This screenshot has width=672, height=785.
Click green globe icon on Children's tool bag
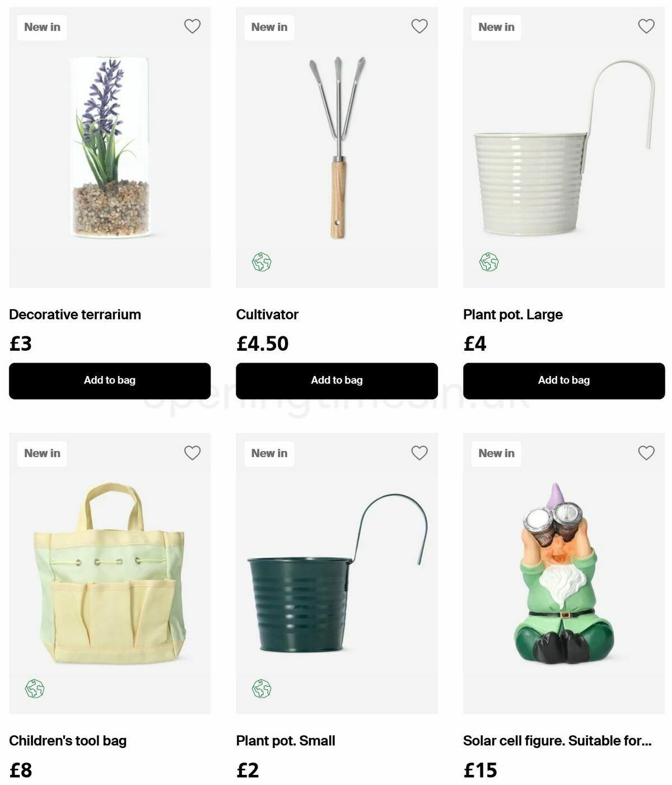(x=35, y=689)
